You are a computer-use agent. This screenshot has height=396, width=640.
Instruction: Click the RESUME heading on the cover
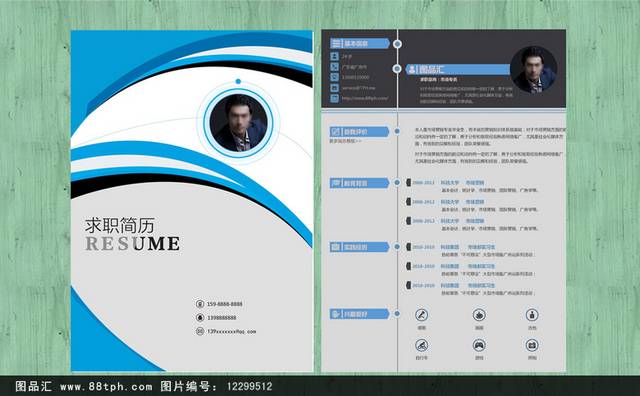(x=133, y=244)
